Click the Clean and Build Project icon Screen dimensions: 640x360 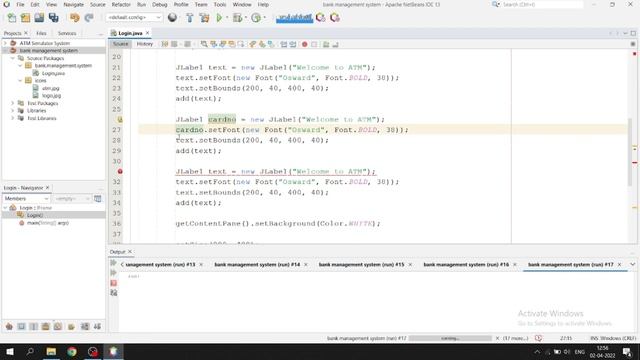coord(204,18)
